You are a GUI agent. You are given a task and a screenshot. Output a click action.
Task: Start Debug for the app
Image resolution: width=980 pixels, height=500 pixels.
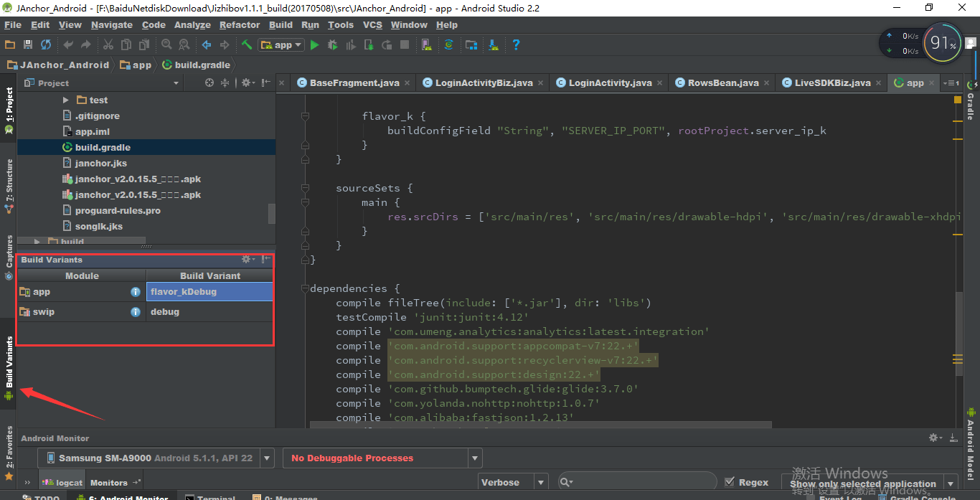(x=332, y=44)
